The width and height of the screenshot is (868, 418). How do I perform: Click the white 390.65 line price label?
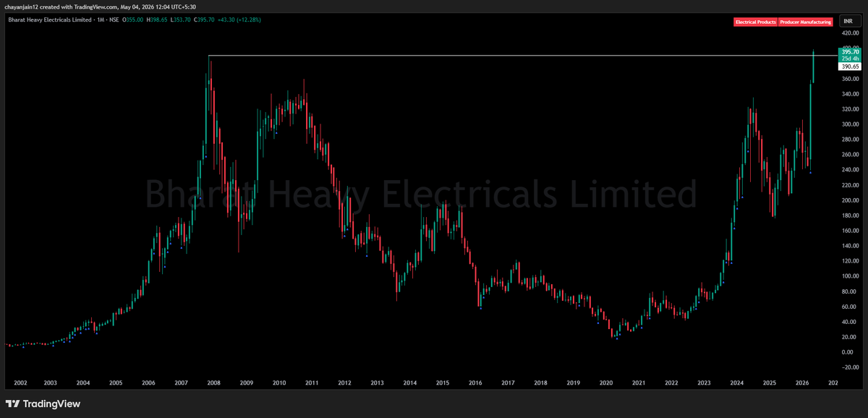pyautogui.click(x=849, y=66)
